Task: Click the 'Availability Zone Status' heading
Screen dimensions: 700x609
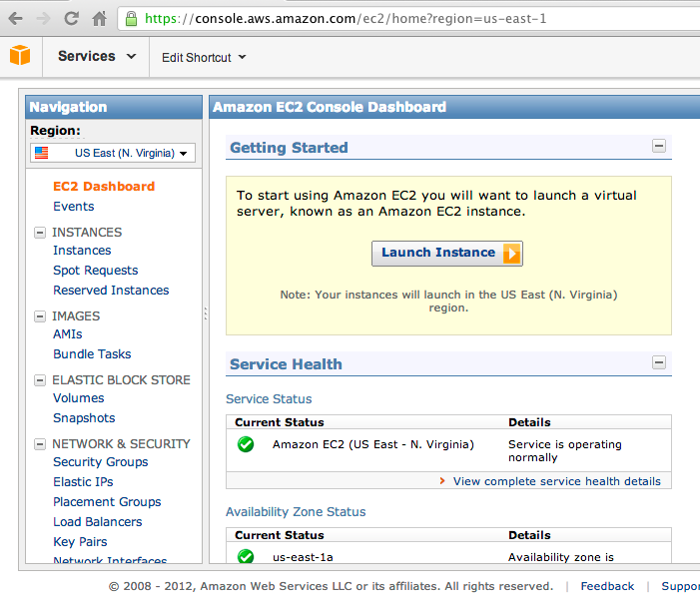Action: pyautogui.click(x=296, y=512)
